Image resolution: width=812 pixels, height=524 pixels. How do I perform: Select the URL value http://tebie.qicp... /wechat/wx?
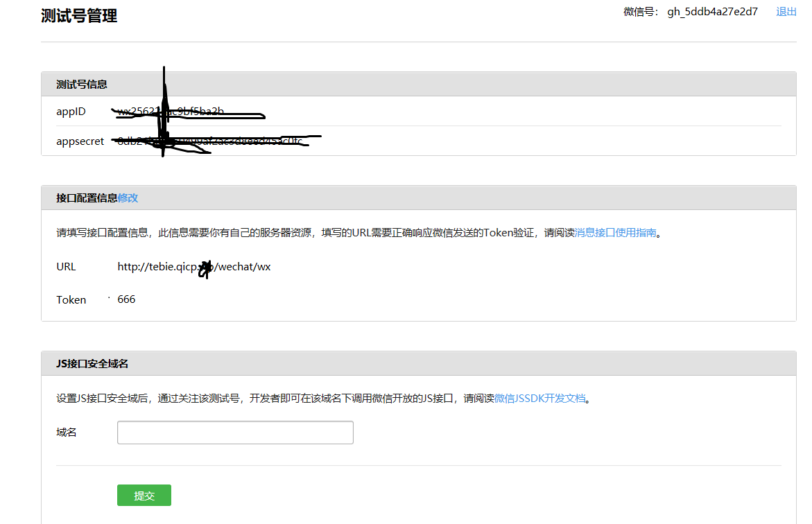click(x=194, y=267)
